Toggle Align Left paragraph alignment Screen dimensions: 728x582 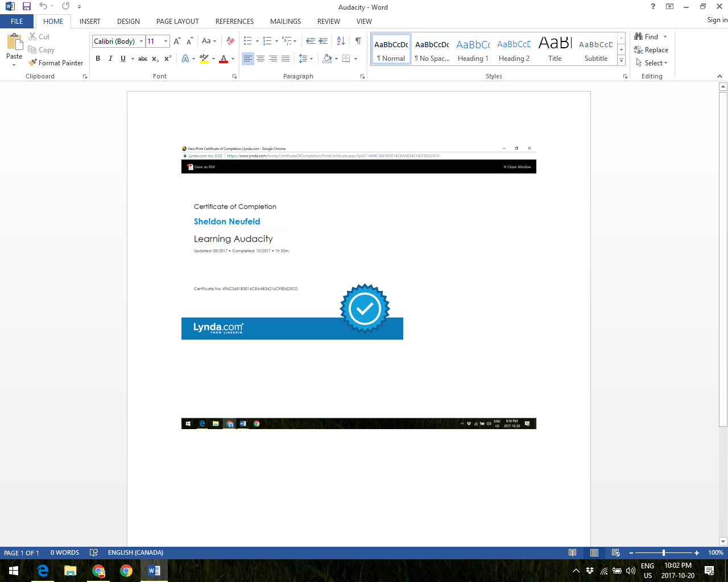[x=247, y=59]
